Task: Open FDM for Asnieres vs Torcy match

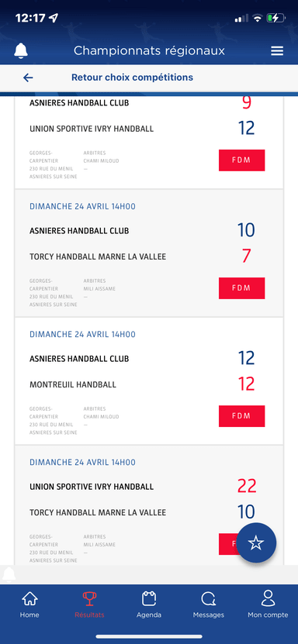Action: [x=241, y=288]
